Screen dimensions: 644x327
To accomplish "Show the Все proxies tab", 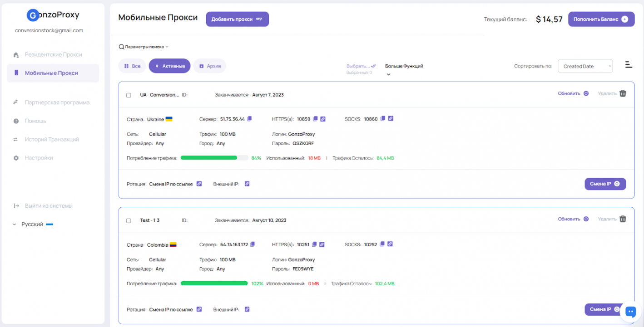I will click(132, 66).
